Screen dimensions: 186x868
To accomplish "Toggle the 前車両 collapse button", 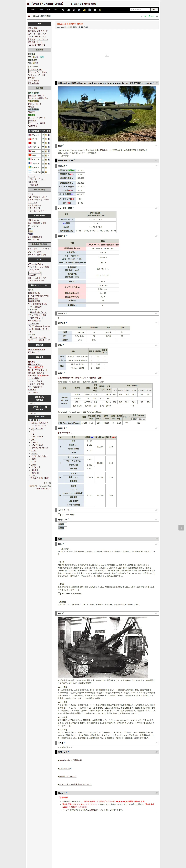I will click(65, 524).
